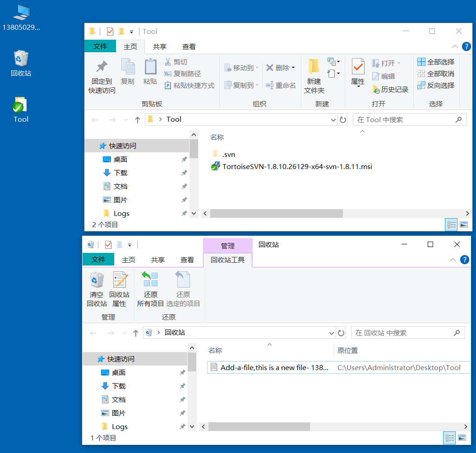Toggle properties checkbox in 回收站 title bar
The image size is (476, 453).
(x=108, y=244)
